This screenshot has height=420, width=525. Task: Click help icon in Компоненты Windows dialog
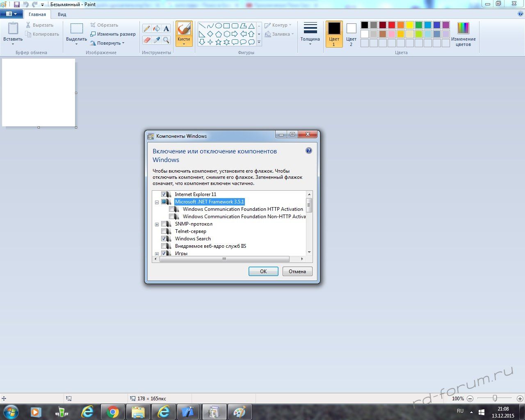pyautogui.click(x=309, y=151)
